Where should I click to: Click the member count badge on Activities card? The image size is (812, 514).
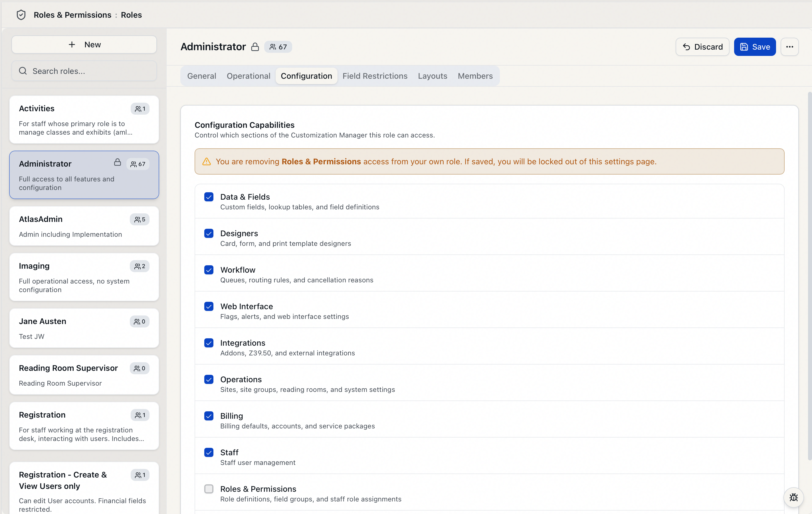(140, 108)
